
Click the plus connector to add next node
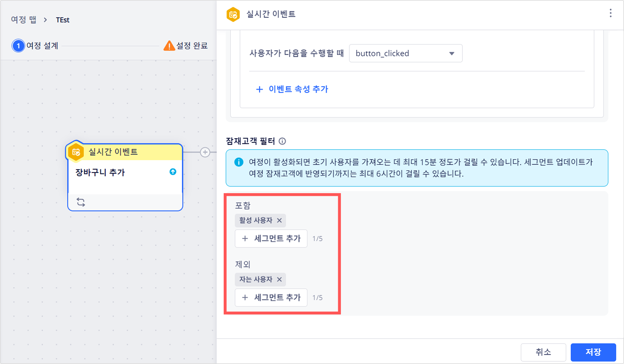(205, 152)
